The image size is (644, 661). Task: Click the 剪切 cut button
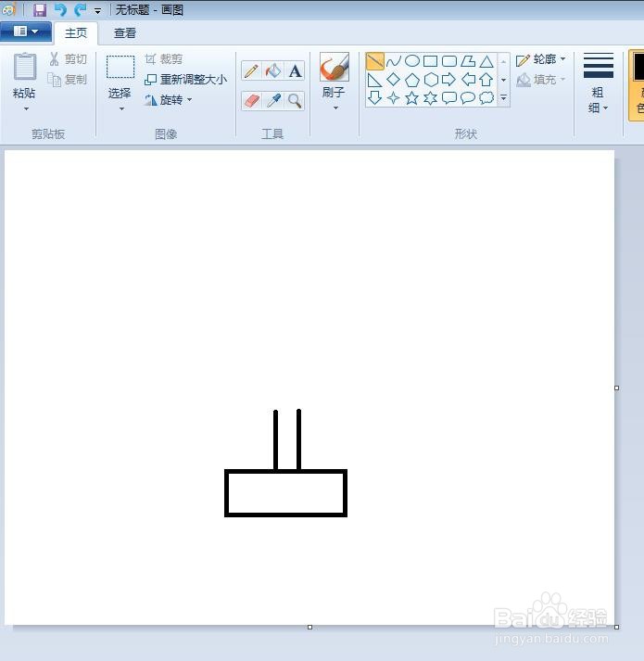coord(68,59)
